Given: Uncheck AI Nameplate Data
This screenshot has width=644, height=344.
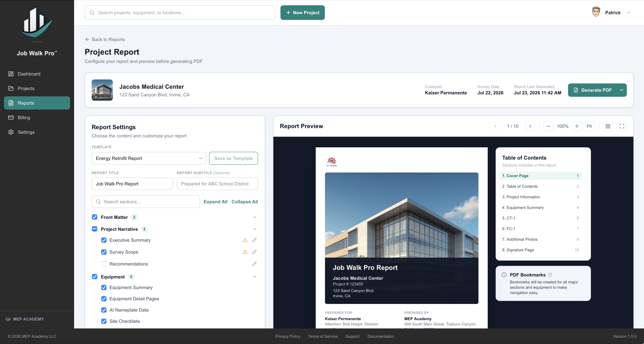Looking at the screenshot, I should (104, 310).
